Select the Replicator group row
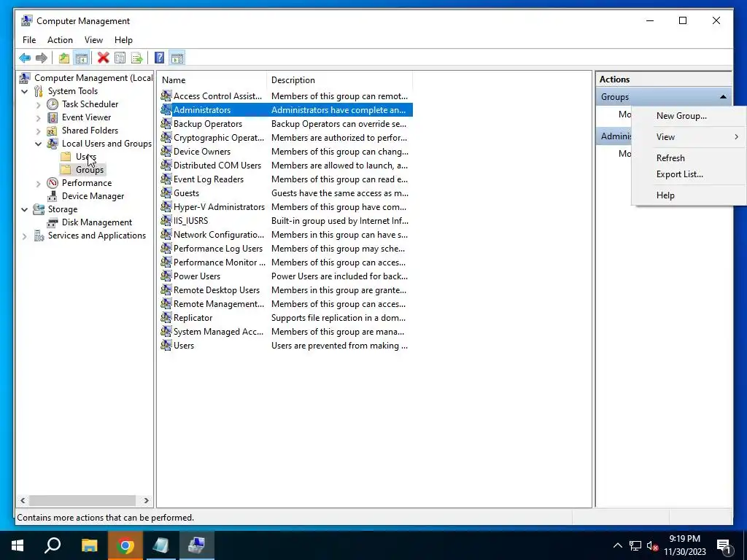This screenshot has width=747, height=560. pyautogui.click(x=286, y=318)
